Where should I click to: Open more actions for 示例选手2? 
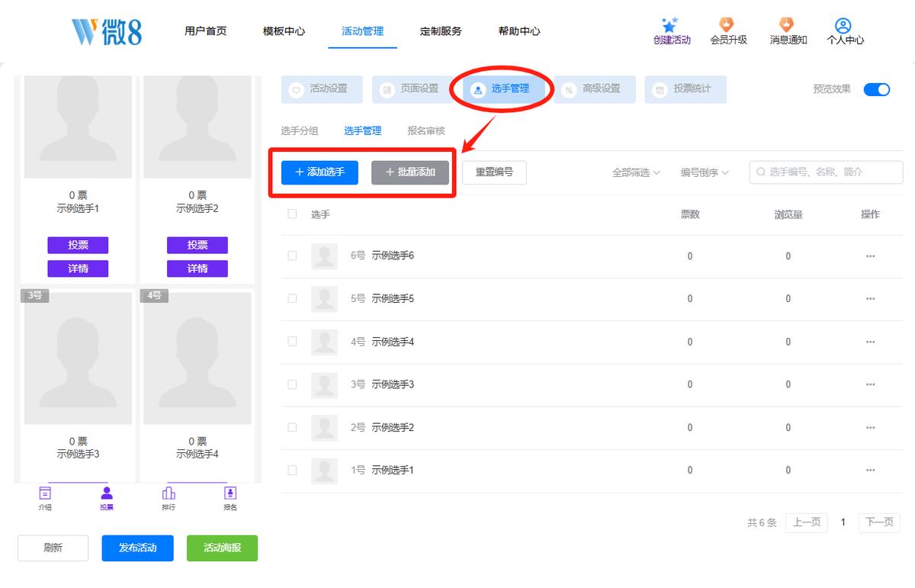click(x=870, y=428)
